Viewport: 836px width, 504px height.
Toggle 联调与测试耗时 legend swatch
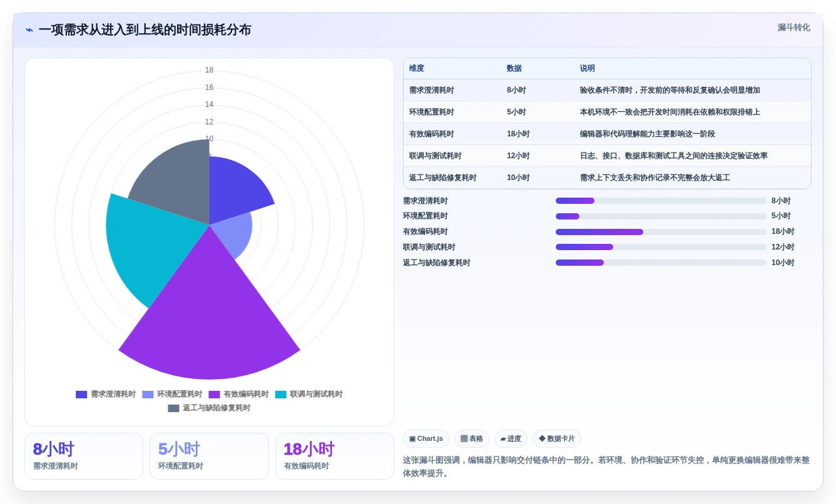[281, 395]
